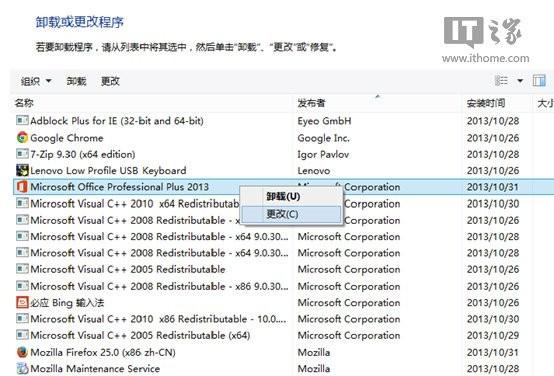Click the 卸载 toolbar button

tap(76, 81)
